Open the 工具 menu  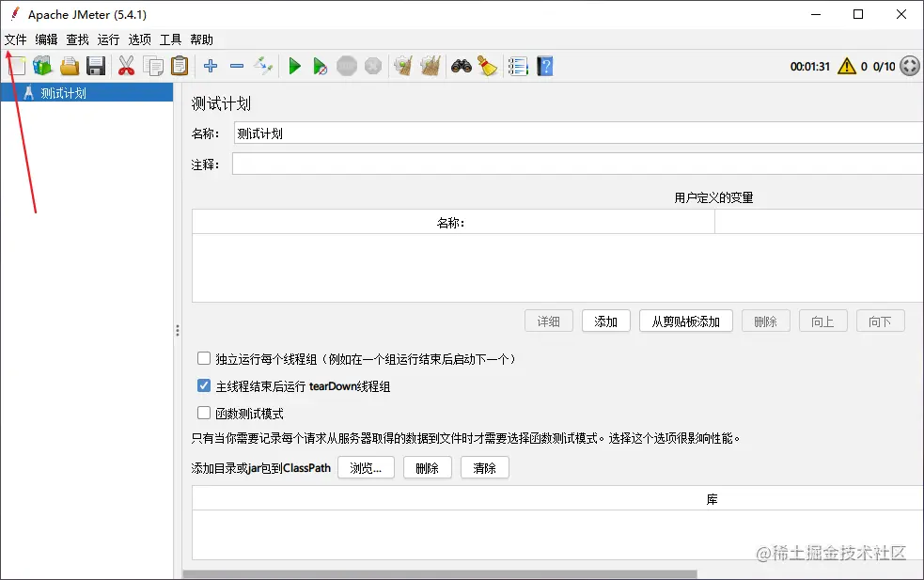(171, 39)
